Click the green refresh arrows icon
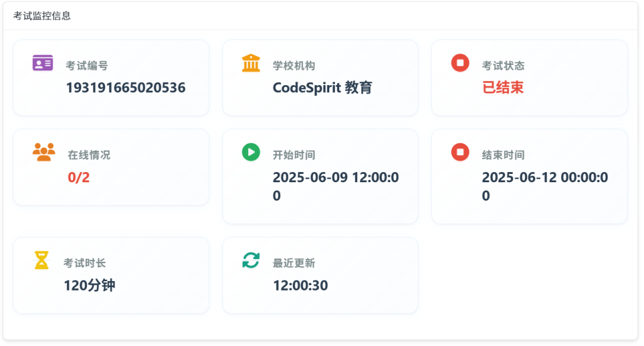 251,260
